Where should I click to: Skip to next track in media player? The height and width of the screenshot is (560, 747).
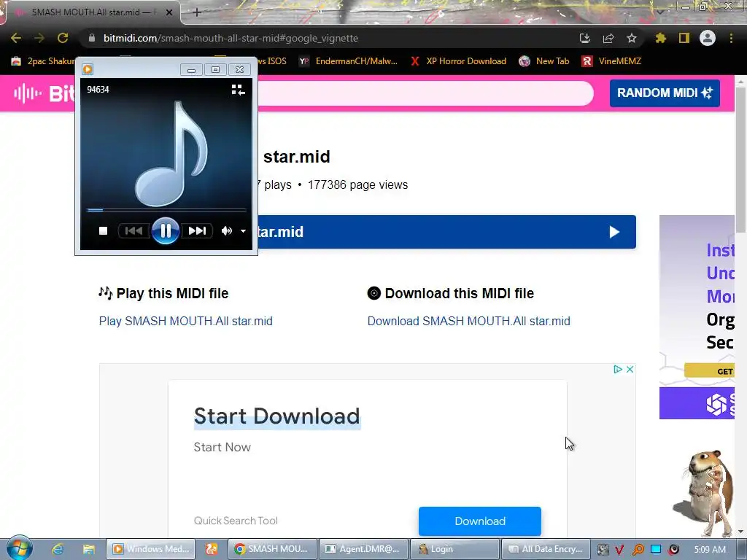[x=197, y=231]
